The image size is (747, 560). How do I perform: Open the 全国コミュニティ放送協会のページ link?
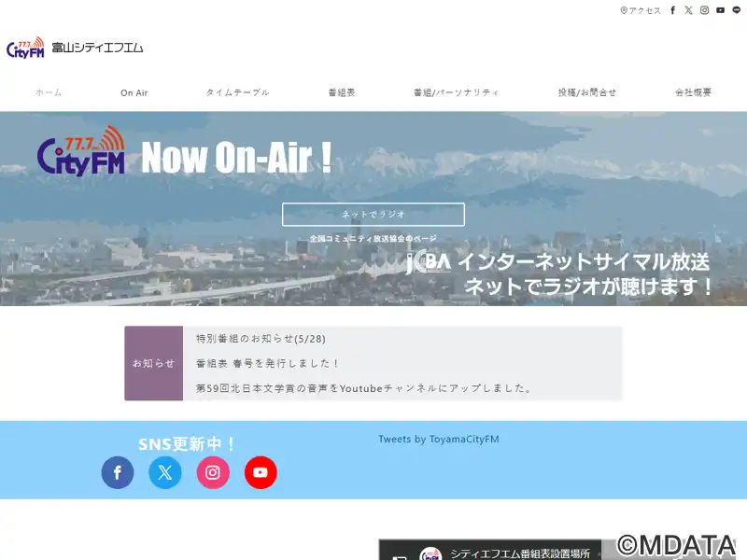373,239
